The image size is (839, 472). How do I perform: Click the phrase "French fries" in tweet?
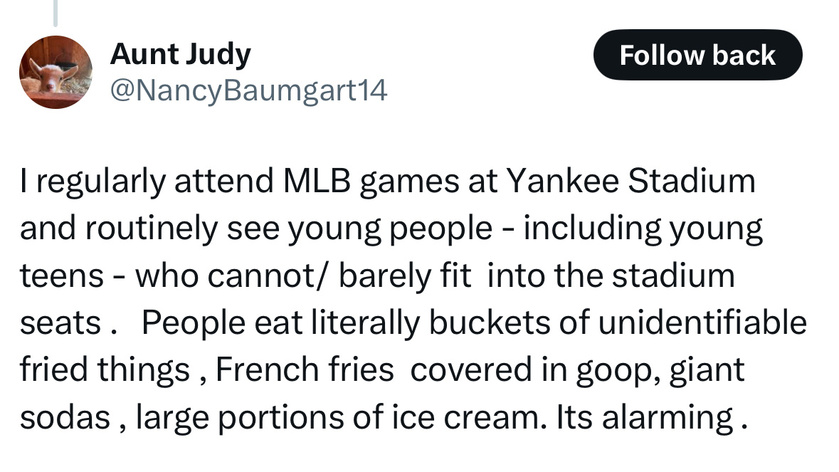304,369
